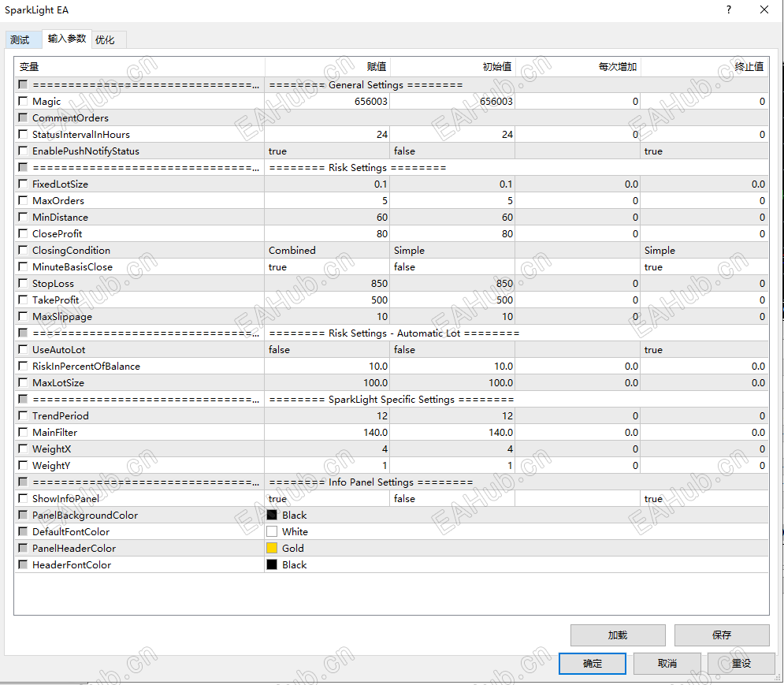This screenshot has width=784, height=685.
Task: Enable the WeightY checkbox
Action: (x=23, y=465)
